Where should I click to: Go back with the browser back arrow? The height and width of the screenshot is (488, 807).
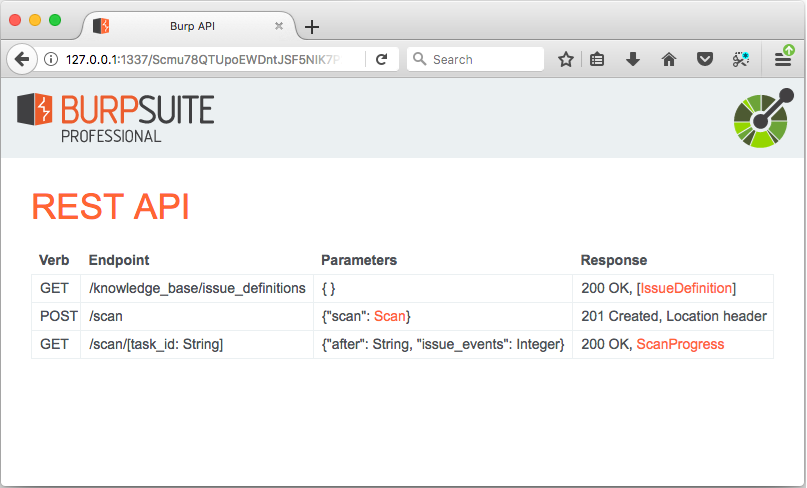tap(22, 60)
